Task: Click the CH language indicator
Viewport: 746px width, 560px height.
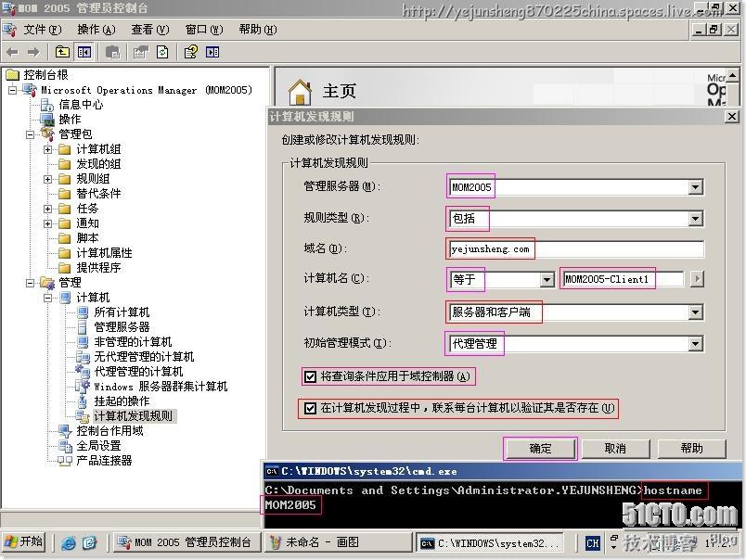Action: coord(593,543)
